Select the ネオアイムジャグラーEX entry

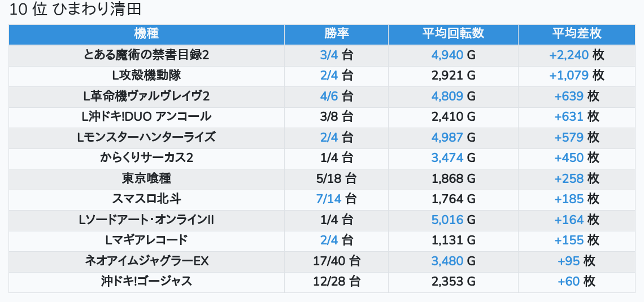click(146, 261)
